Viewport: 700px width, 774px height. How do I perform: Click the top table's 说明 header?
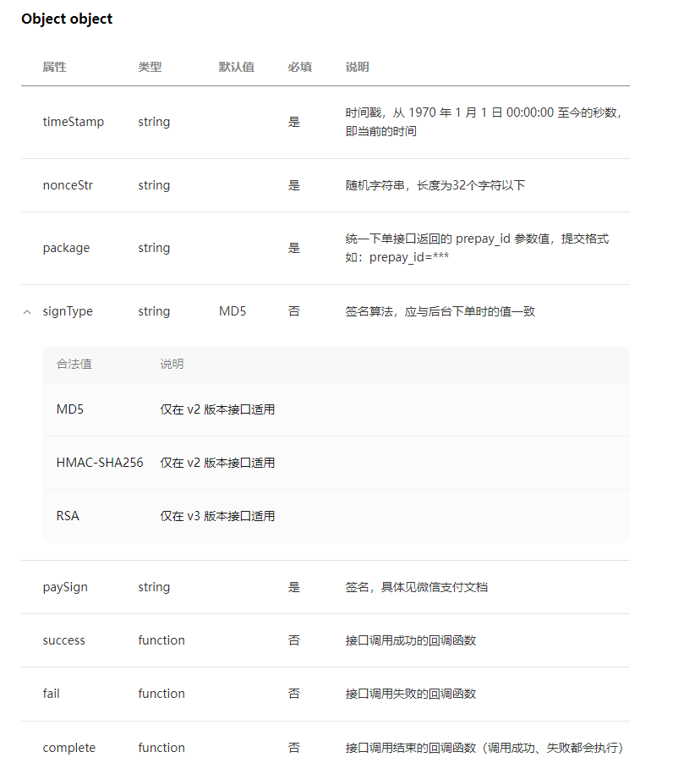point(357,67)
